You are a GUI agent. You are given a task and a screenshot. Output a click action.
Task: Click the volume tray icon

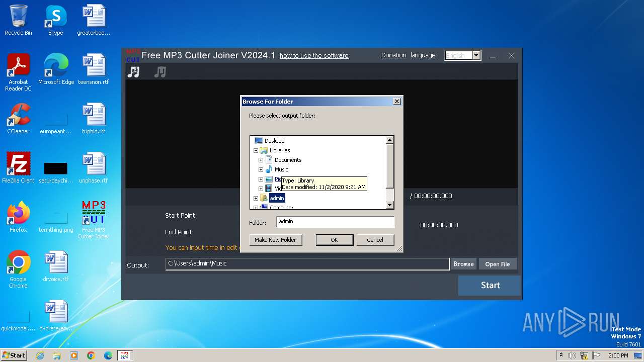[x=572, y=355]
